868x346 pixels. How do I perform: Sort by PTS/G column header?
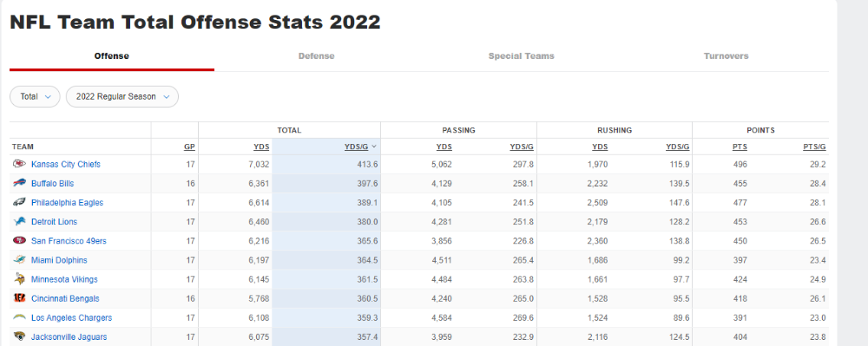(815, 147)
